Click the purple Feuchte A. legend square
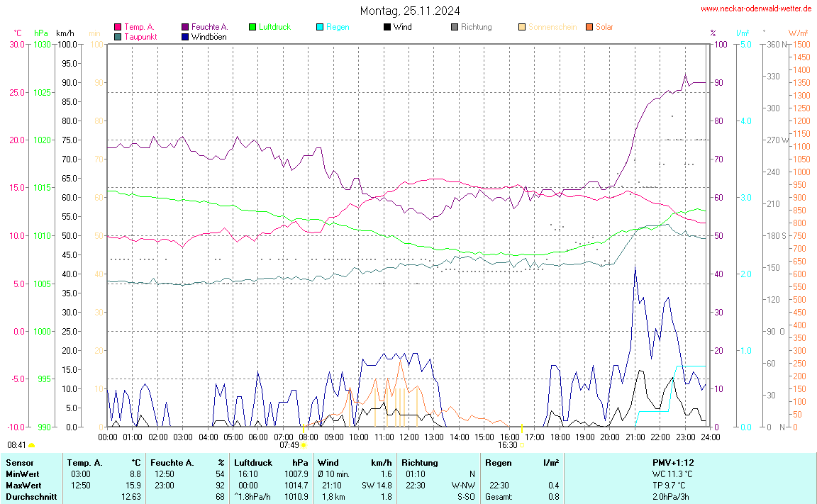This screenshot has width=817, height=504. tap(185, 27)
